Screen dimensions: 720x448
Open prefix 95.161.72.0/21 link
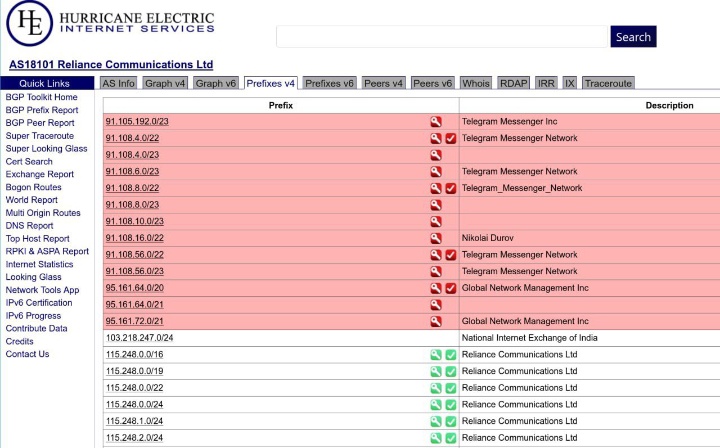click(x=135, y=321)
